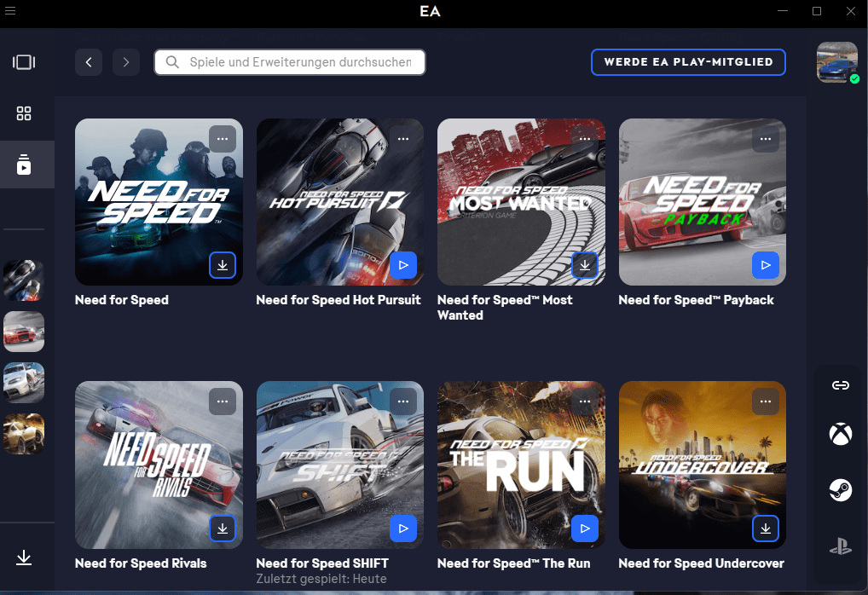Open the Need for Speed Hot Pursuit title
Viewport: 868px width, 595px height.
pos(339,300)
